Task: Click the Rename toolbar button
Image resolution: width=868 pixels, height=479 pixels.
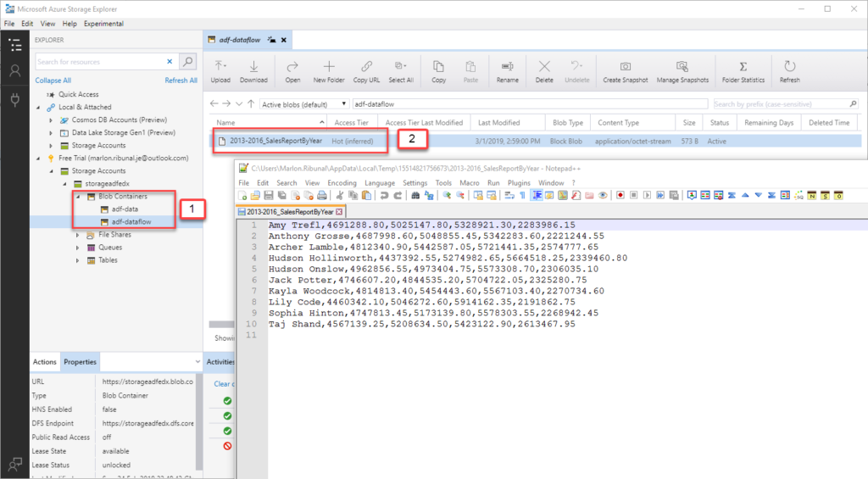Action: coord(507,72)
